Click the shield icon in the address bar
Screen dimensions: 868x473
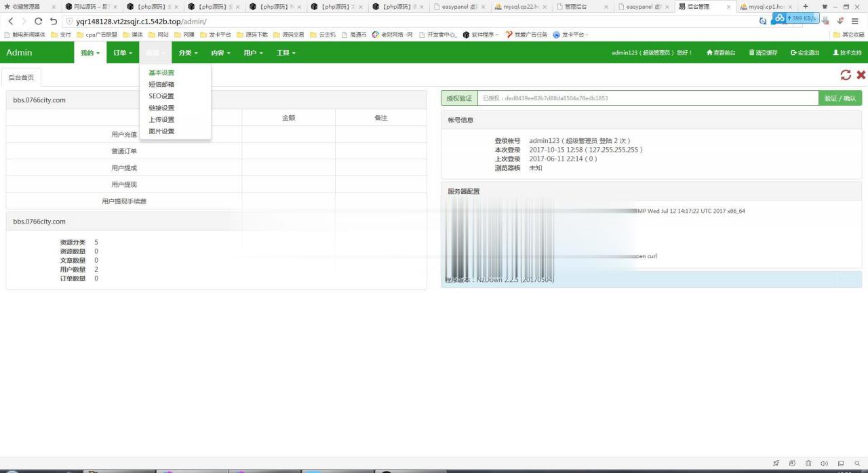point(69,21)
